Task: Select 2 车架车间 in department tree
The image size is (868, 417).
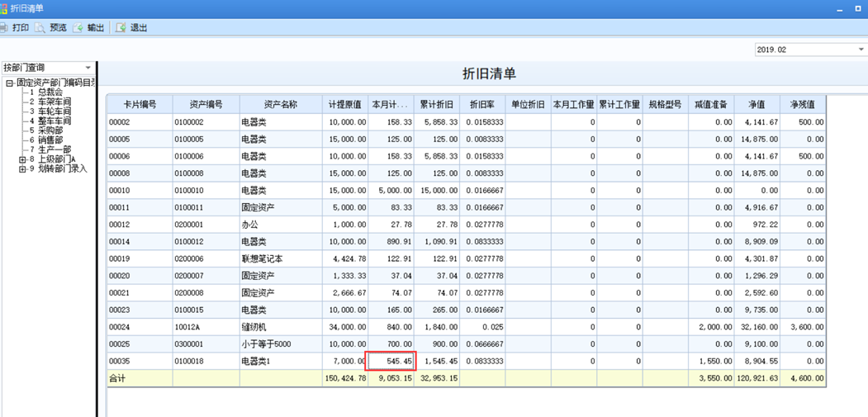Action: tap(50, 102)
